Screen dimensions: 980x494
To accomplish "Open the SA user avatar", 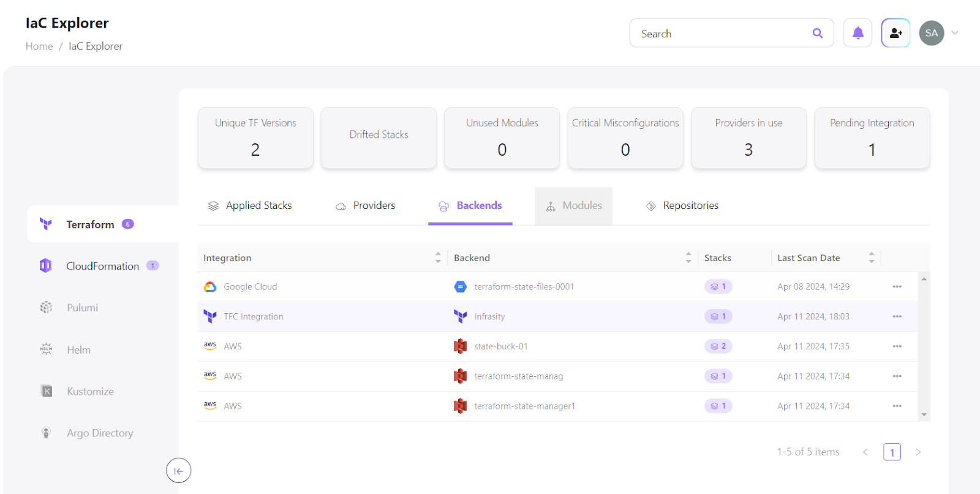I will [x=932, y=33].
